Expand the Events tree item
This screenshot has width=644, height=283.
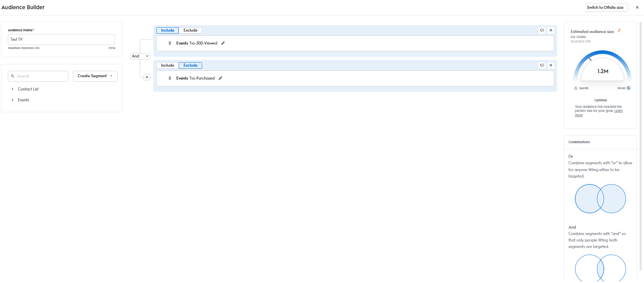click(x=13, y=100)
